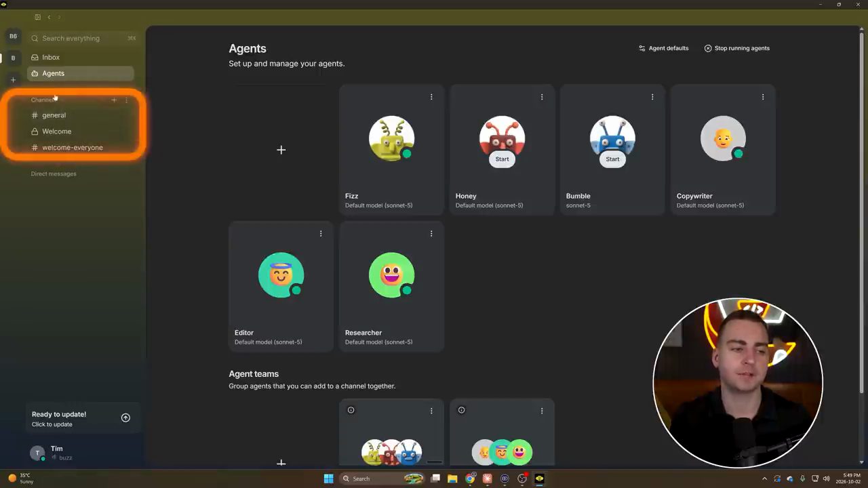Click the info icon on the second team card
This screenshot has width=868, height=488.
[461, 410]
